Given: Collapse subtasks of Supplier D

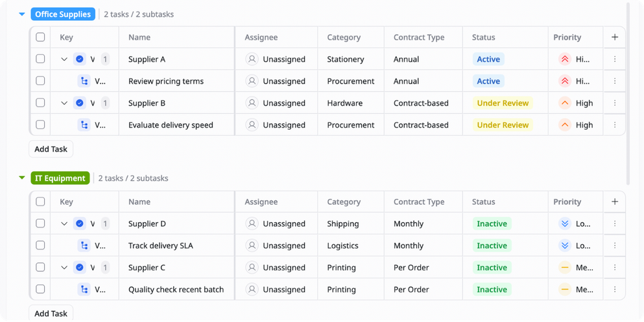Looking at the screenshot, I should coord(64,224).
